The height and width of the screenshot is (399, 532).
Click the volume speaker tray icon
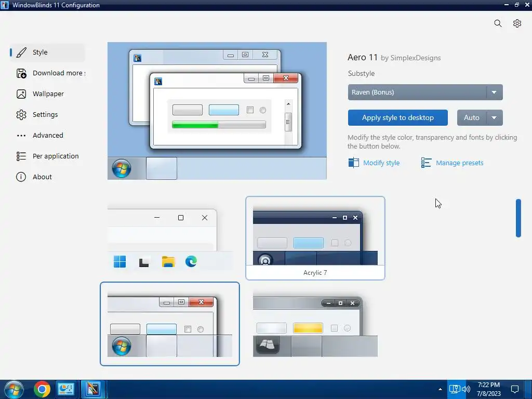click(467, 389)
